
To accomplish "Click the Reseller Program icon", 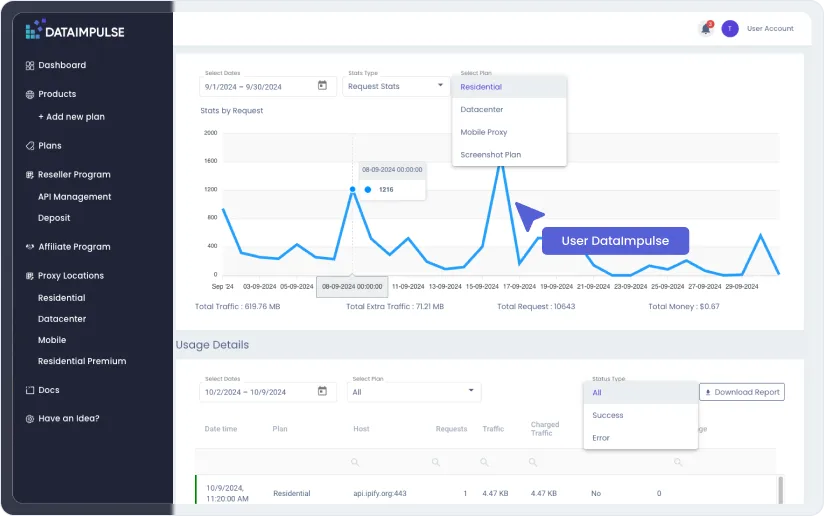I will [x=30, y=175].
